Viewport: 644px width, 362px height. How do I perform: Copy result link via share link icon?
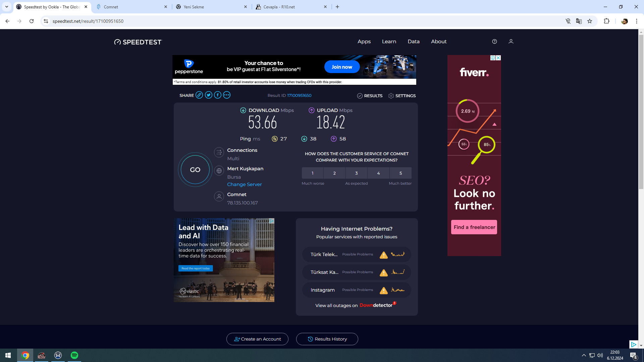[x=199, y=95]
